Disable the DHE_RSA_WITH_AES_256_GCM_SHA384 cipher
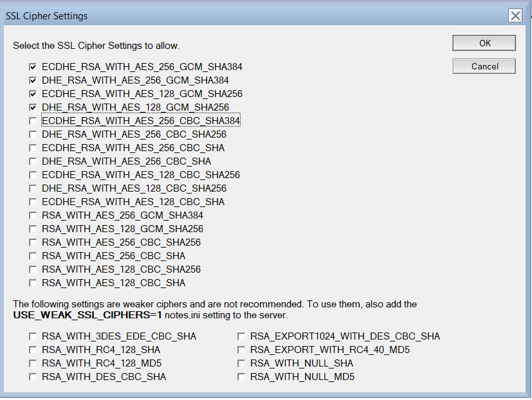 point(33,80)
